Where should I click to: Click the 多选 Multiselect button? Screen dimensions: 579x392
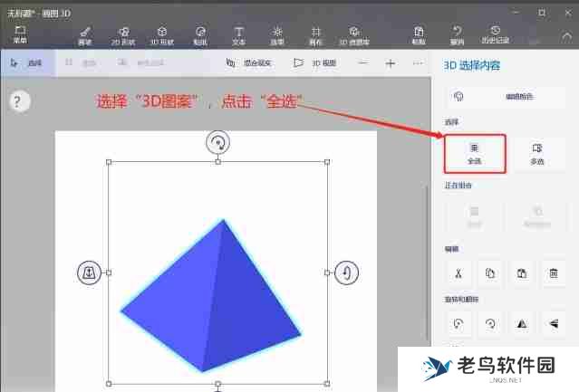(x=537, y=154)
